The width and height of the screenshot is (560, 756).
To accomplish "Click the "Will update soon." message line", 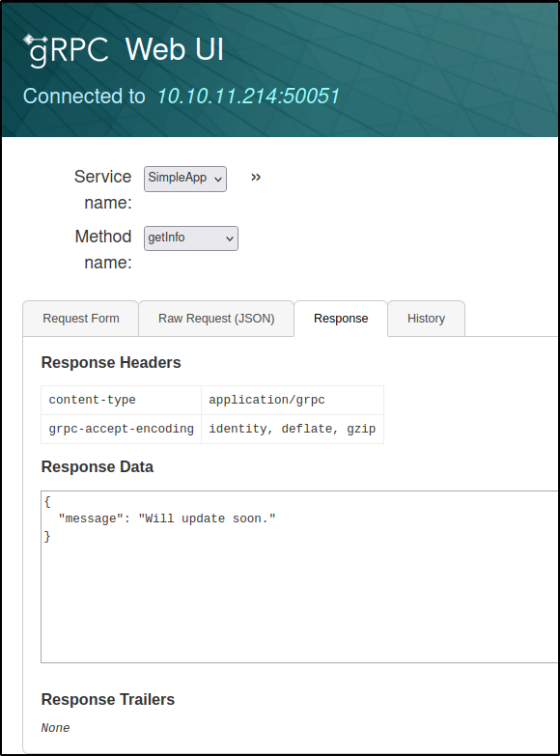I will point(167,518).
